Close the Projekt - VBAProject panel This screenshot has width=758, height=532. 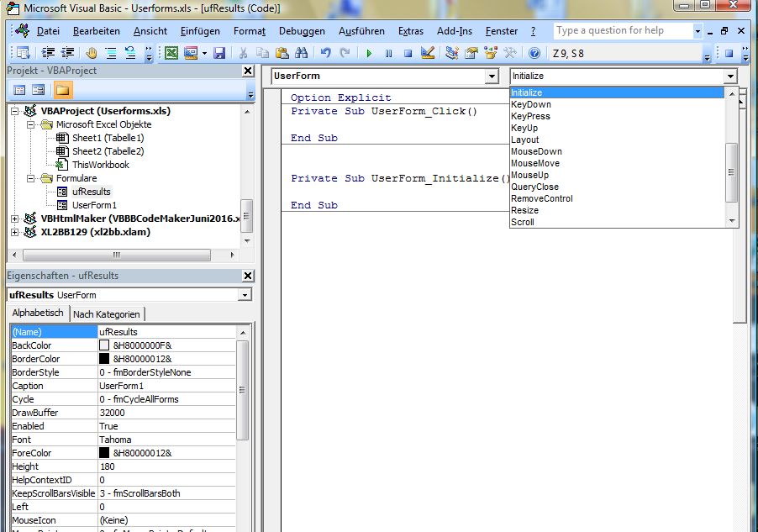pos(248,71)
